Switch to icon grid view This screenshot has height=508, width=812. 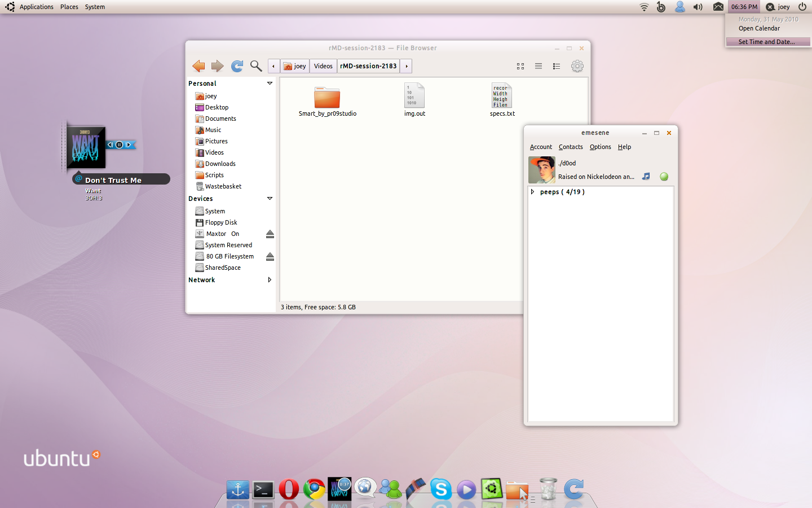520,66
